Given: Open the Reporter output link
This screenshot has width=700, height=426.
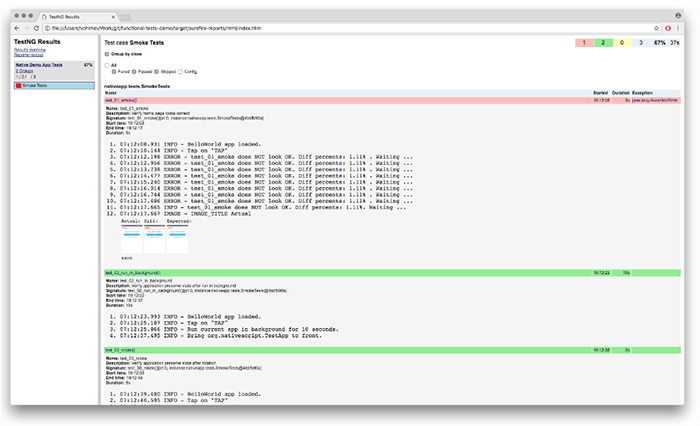Looking at the screenshot, I should 29,54.
